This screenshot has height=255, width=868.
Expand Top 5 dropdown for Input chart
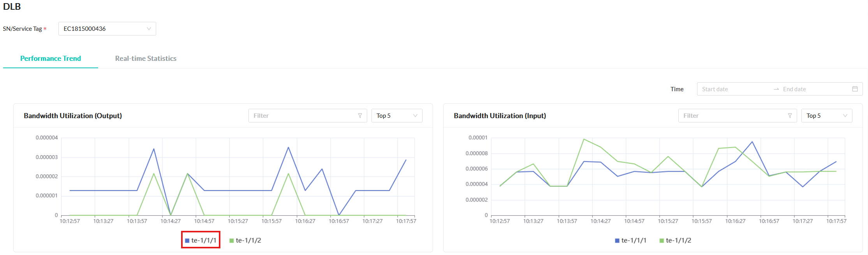pos(826,116)
